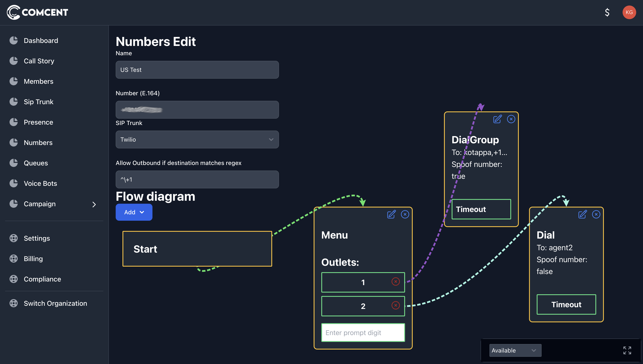This screenshot has height=364, width=643.
Task: Select the Start node
Action: click(197, 249)
